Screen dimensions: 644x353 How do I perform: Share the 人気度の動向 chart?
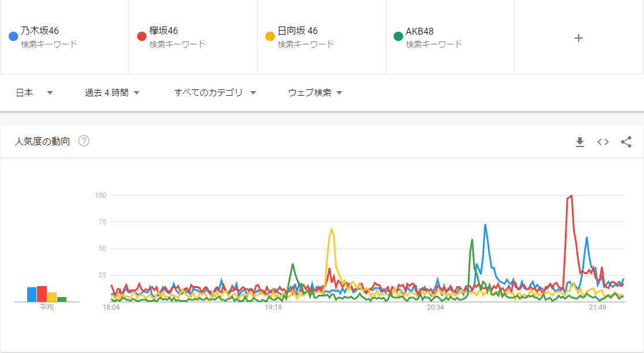tap(626, 142)
